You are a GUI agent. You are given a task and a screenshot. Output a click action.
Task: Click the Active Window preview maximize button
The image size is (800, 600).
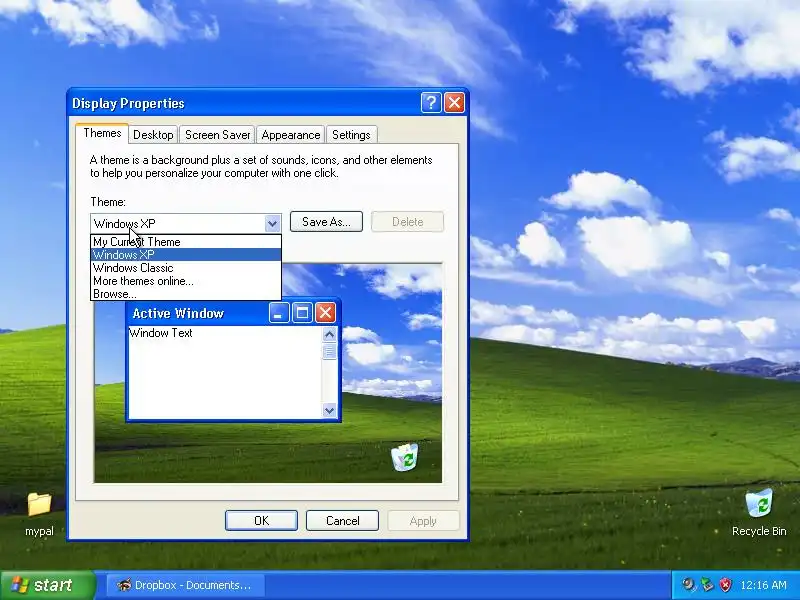click(x=302, y=313)
